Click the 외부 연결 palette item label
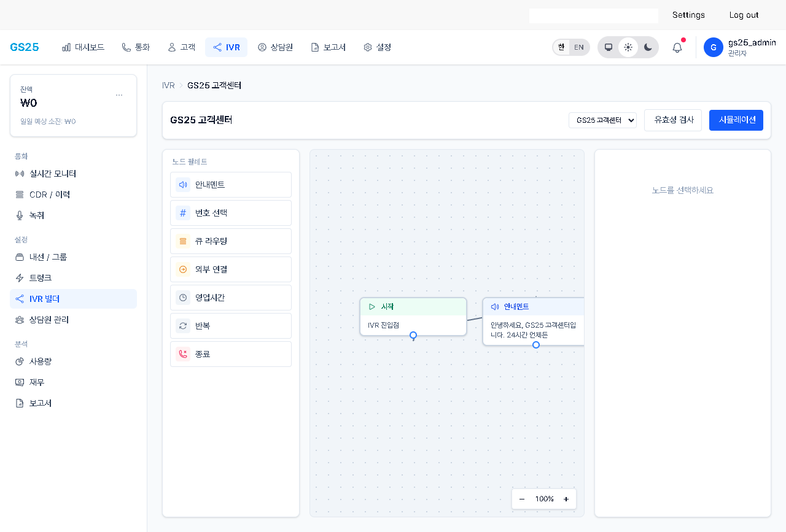Image resolution: width=786 pixels, height=532 pixels. click(x=211, y=269)
